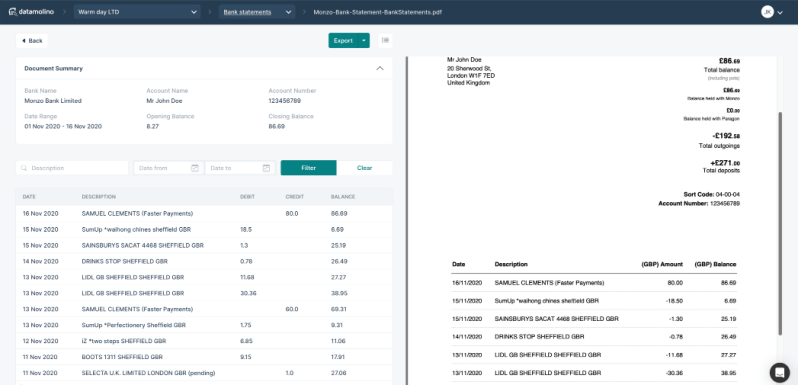Viewport: 798px width, 385px height.
Task: Select the iZ *two steps SHEFFIELD row
Action: point(204,341)
